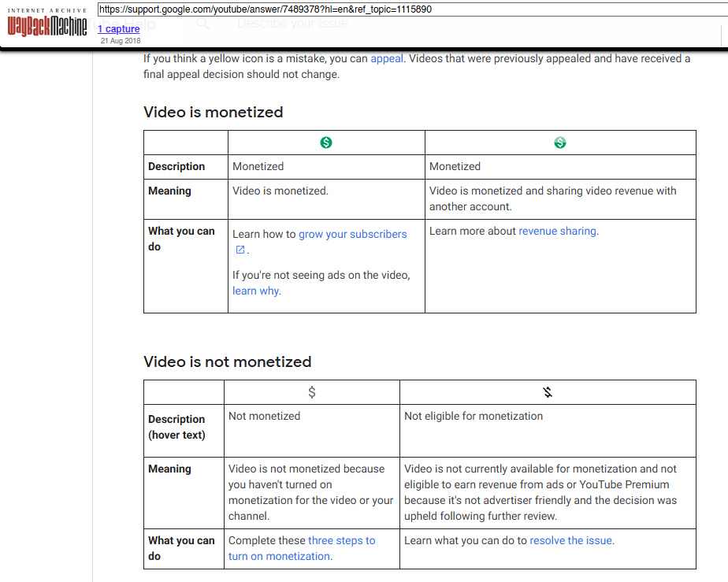Click Meaning header in not monetized table

click(184, 493)
